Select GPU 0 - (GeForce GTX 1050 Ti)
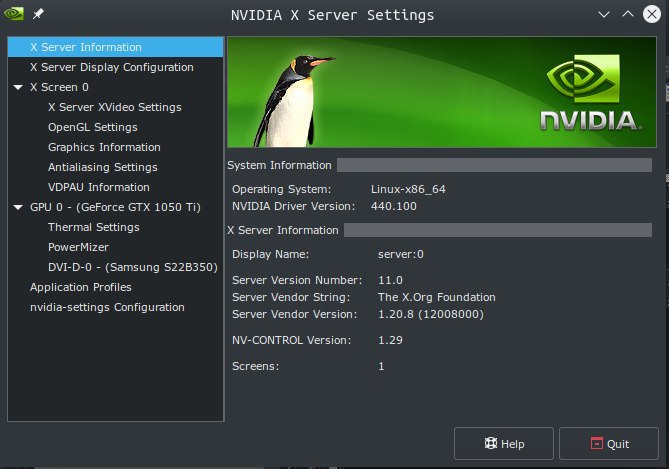 115,207
